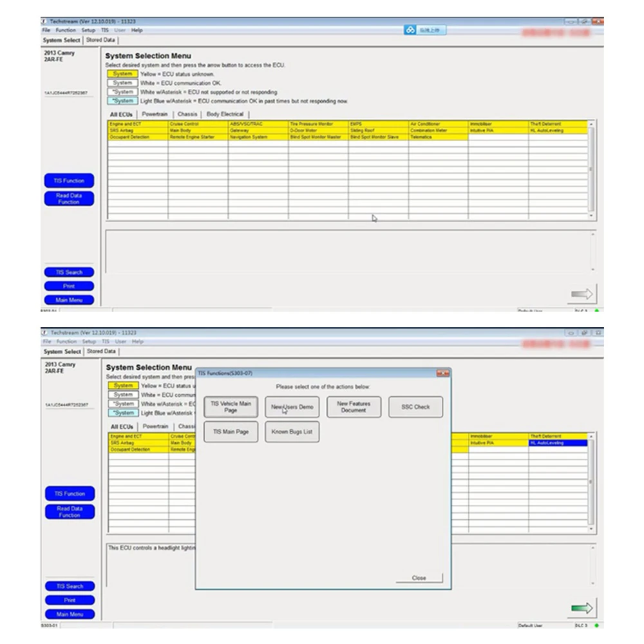Viewport: 644px width, 644px height.
Task: Run the SSC Check
Action: pyautogui.click(x=415, y=407)
